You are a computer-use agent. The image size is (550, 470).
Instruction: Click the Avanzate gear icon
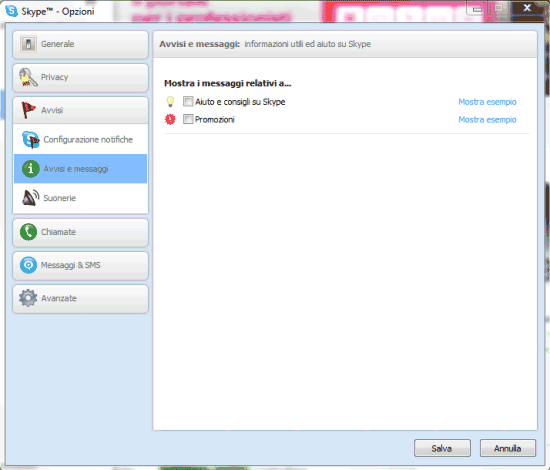28,298
